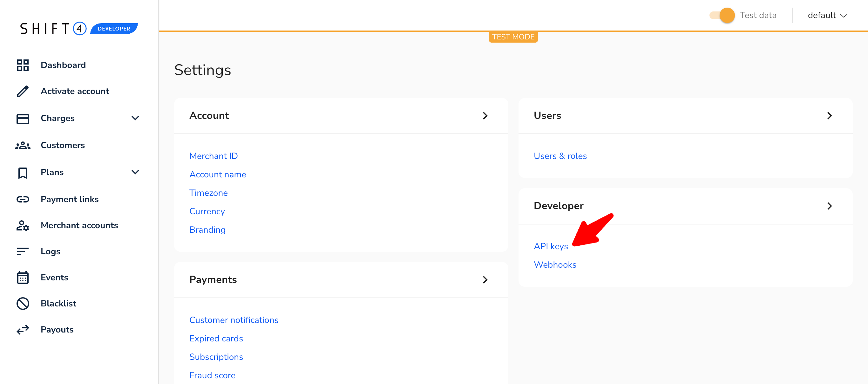Expand the Plans submenu chevron
The image size is (868, 384).
pyautogui.click(x=135, y=172)
